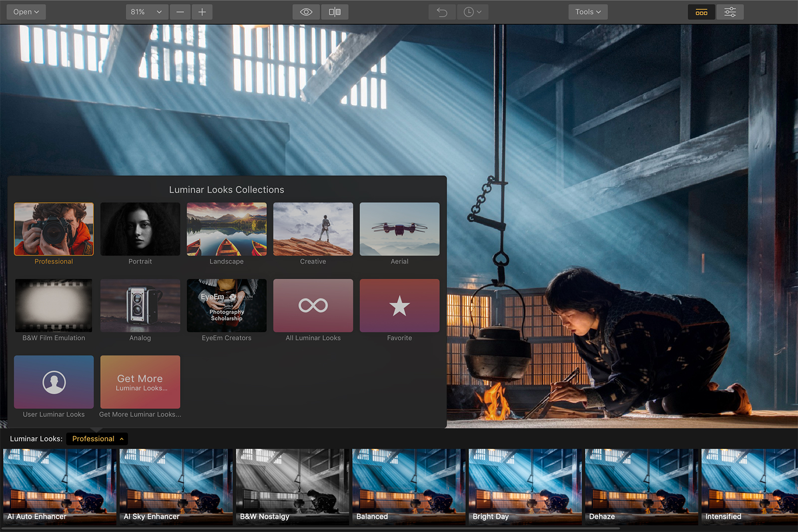
Task: Click the 'Luminar Looks:' label
Action: coord(36,439)
